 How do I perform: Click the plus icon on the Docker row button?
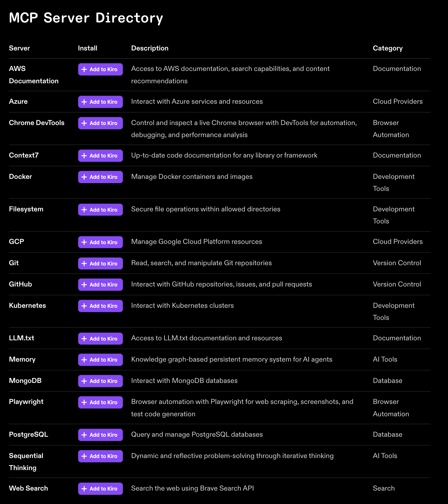click(85, 177)
